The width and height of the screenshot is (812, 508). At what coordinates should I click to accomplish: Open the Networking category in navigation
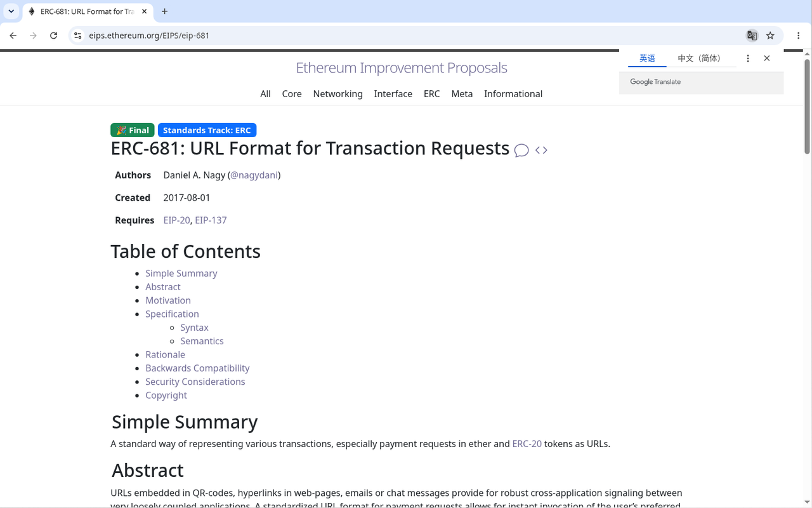click(x=337, y=94)
